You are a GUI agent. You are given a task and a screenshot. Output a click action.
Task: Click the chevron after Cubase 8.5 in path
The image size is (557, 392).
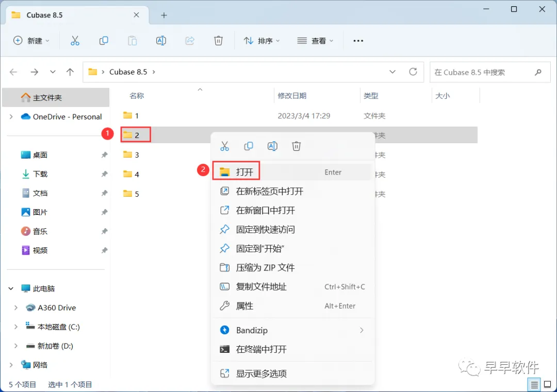154,72
